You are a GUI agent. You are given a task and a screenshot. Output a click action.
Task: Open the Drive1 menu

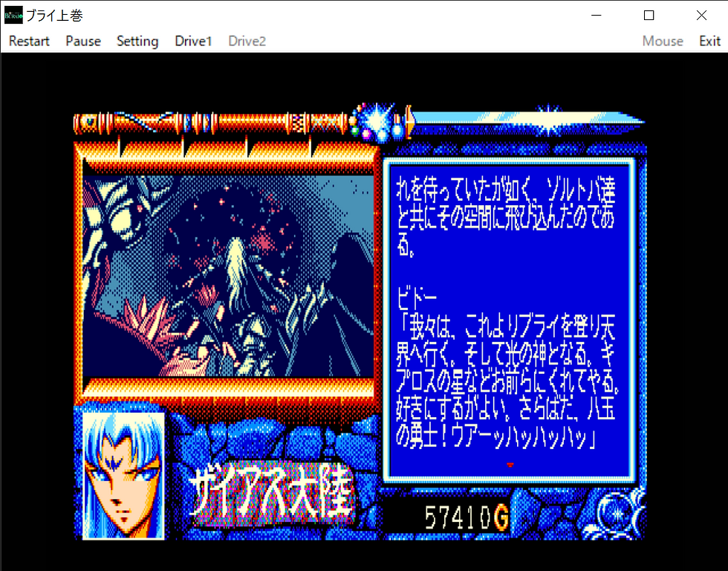pyautogui.click(x=193, y=42)
